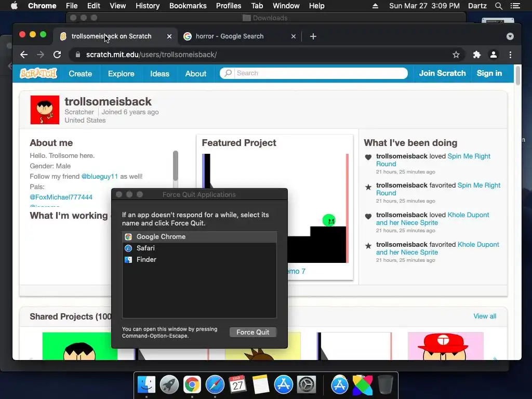Open Launchpad from the Dock
The image size is (532, 399).
(x=169, y=385)
